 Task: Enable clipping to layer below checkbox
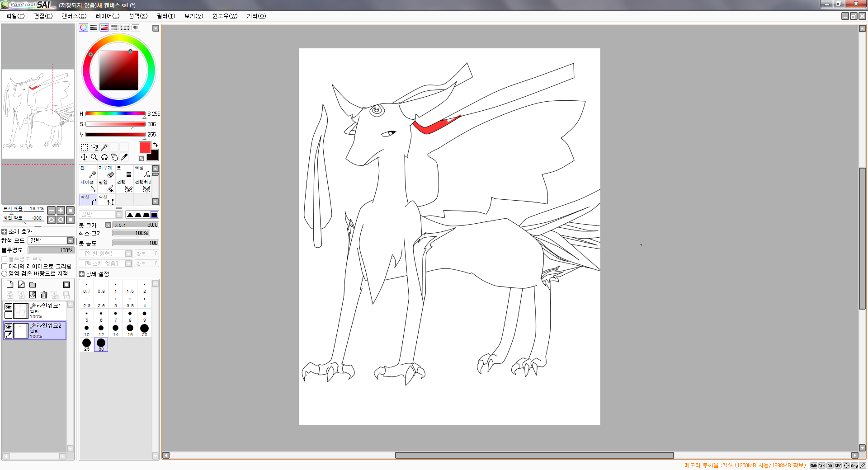coord(5,267)
